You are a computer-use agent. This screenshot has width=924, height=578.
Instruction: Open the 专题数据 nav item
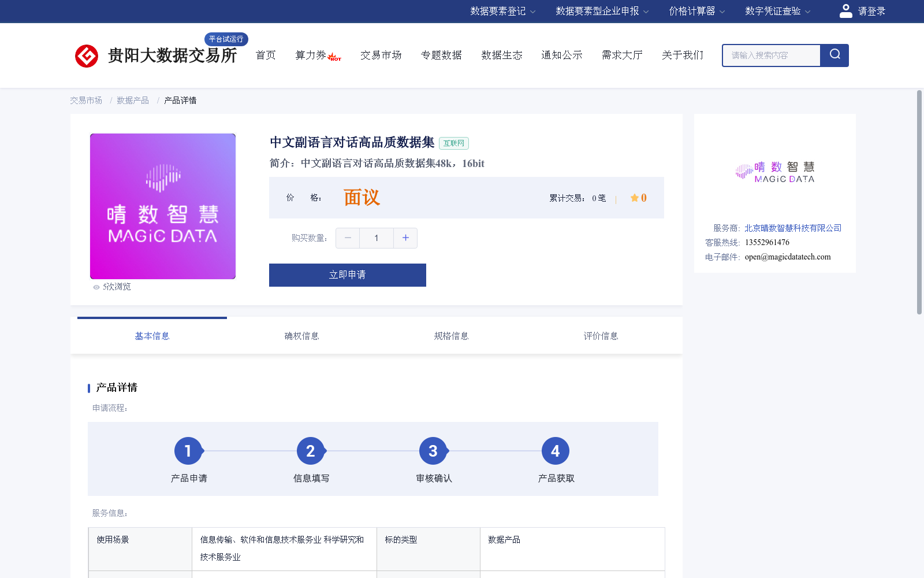pyautogui.click(x=441, y=55)
